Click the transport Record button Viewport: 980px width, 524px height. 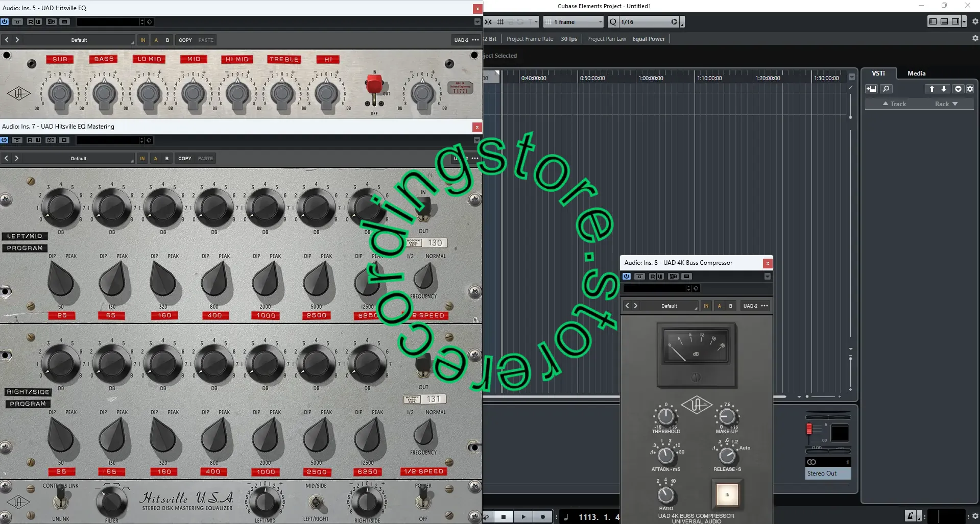(543, 517)
